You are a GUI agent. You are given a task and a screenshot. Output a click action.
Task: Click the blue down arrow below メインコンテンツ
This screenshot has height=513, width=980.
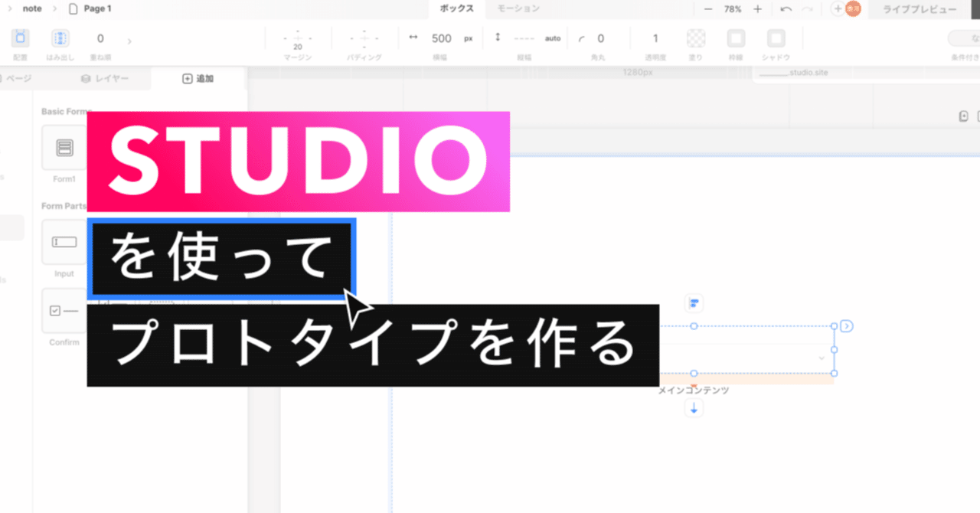coord(694,409)
